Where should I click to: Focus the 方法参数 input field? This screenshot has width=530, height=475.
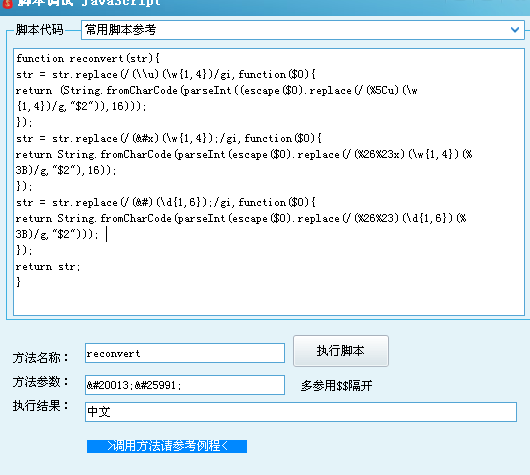pyautogui.click(x=185, y=385)
